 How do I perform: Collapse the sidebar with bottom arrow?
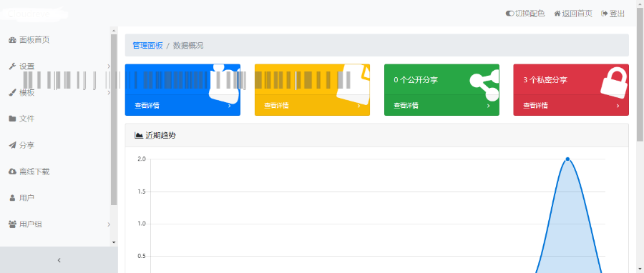click(59, 260)
